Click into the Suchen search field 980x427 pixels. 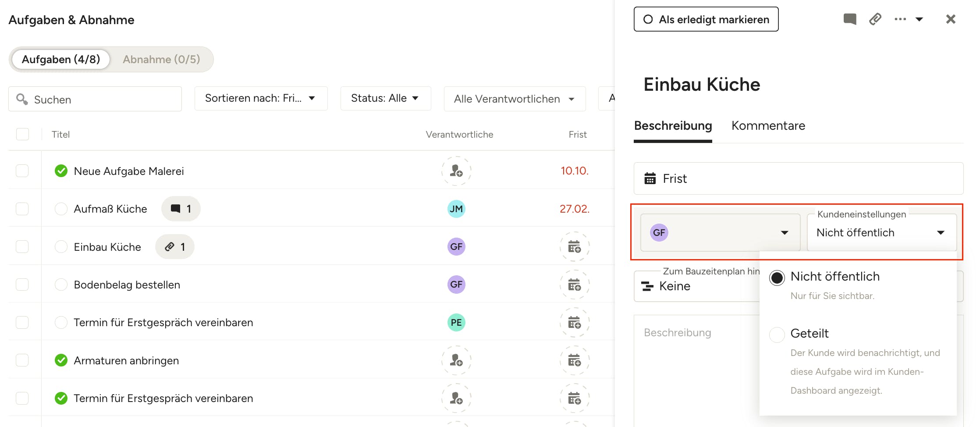[101, 100]
